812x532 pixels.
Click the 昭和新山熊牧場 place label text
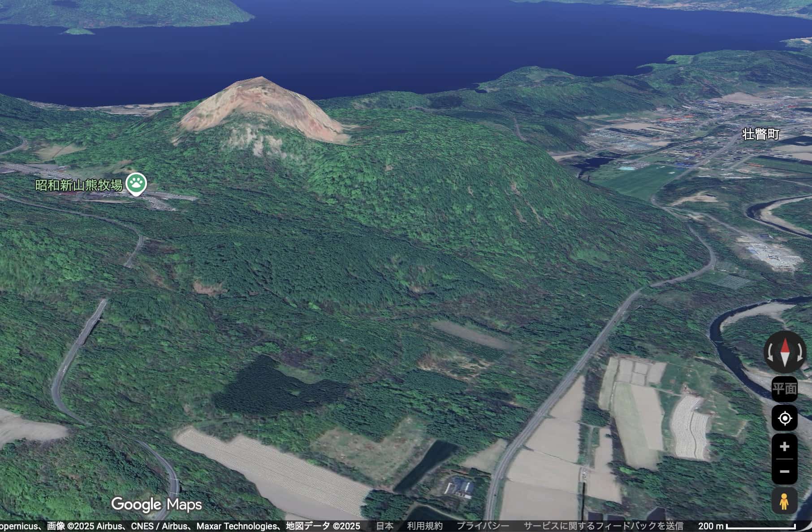(79, 185)
